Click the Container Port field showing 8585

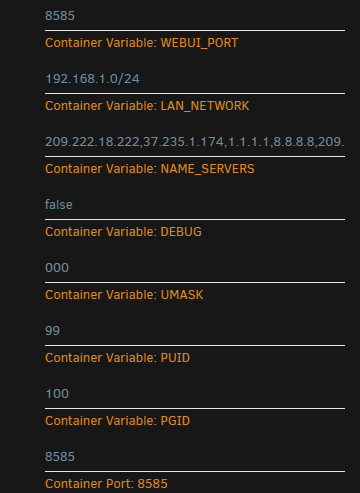195,457
